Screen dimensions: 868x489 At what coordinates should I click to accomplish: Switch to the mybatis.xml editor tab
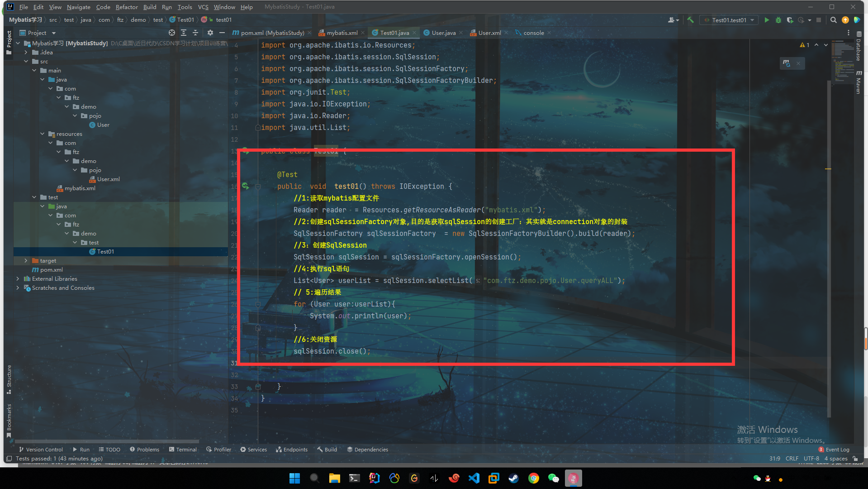point(342,33)
